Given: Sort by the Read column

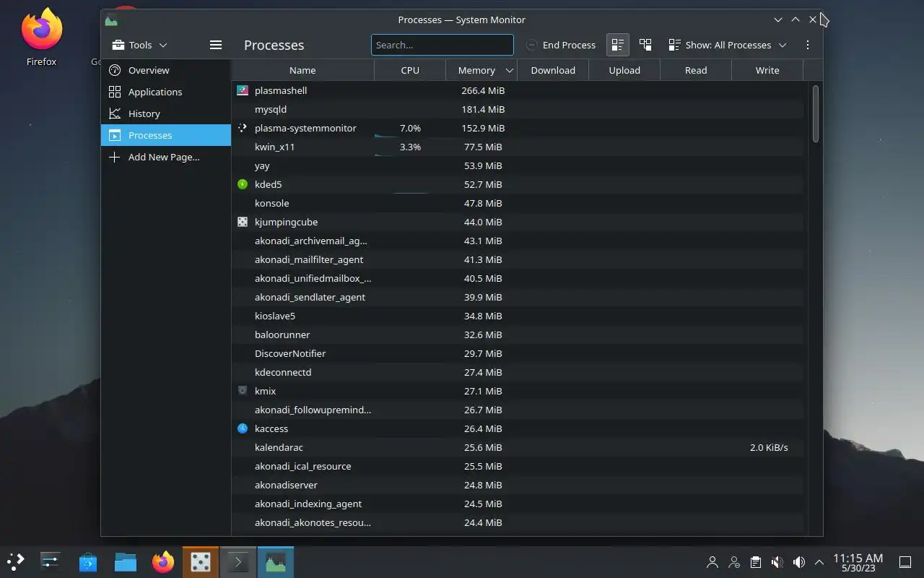Looking at the screenshot, I should tap(696, 70).
